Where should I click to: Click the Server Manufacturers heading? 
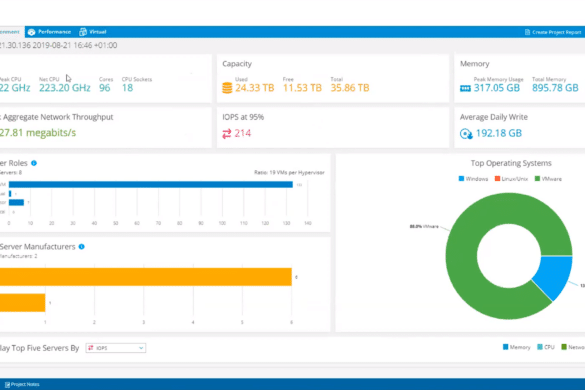point(38,247)
